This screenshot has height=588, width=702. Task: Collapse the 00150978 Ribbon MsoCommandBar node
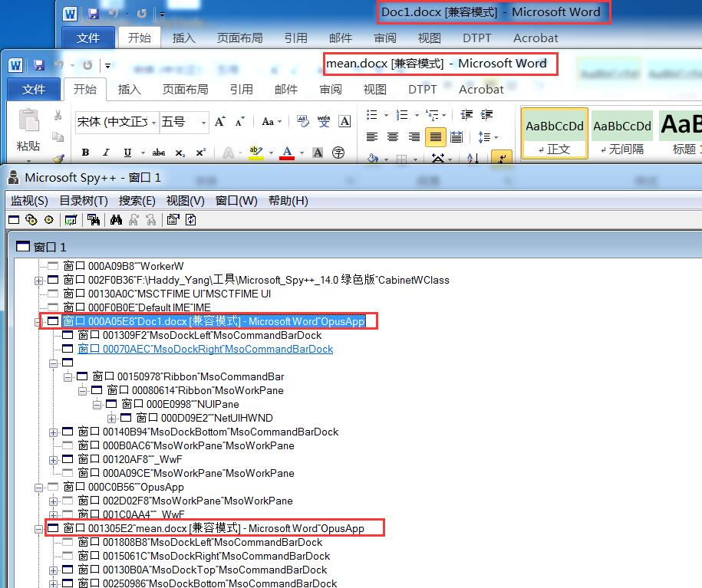coord(68,377)
